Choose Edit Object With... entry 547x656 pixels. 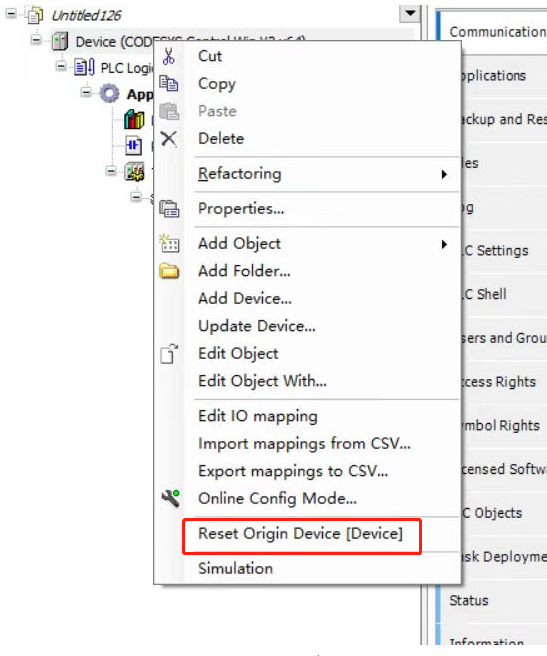tap(308, 381)
